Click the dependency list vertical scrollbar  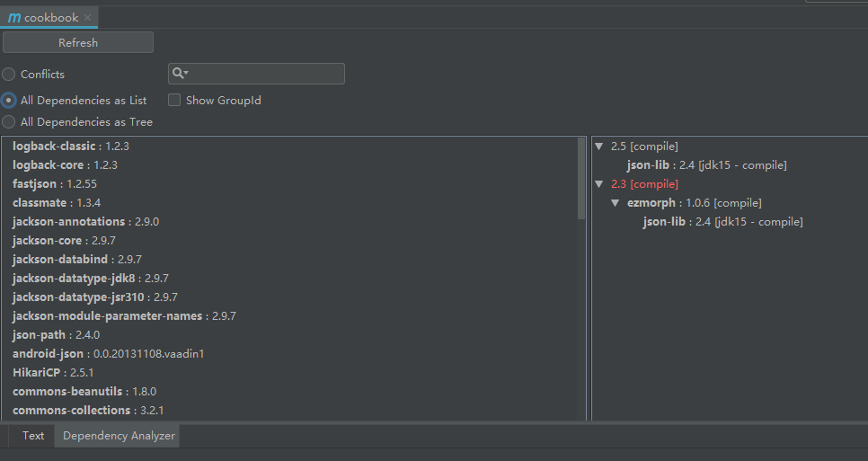581,178
